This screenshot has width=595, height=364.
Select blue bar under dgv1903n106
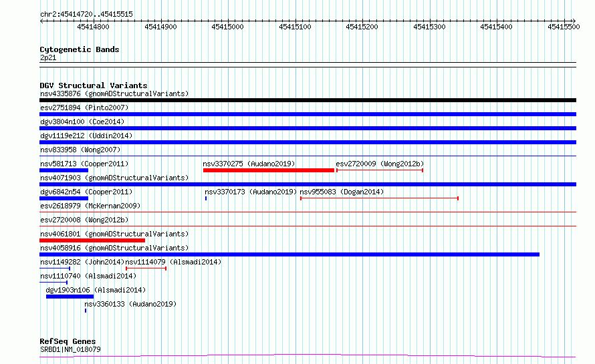coord(70,297)
